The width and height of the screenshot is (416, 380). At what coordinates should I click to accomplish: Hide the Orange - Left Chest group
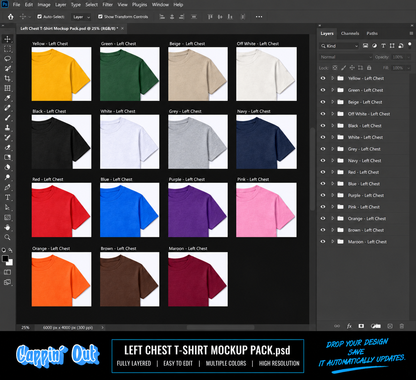pos(323,218)
